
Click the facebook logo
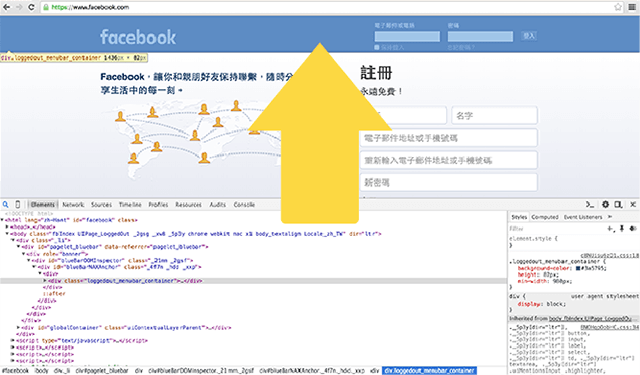[138, 37]
